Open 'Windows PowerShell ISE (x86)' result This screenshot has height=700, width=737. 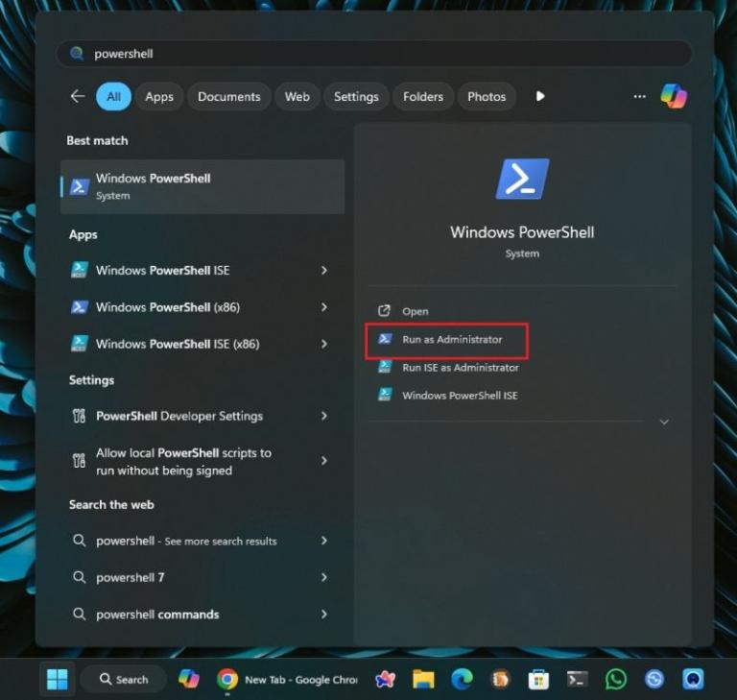pos(178,344)
